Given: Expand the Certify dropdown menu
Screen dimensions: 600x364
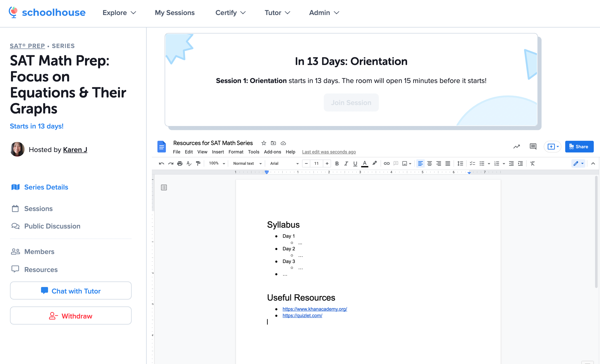Looking at the screenshot, I should coord(231,12).
